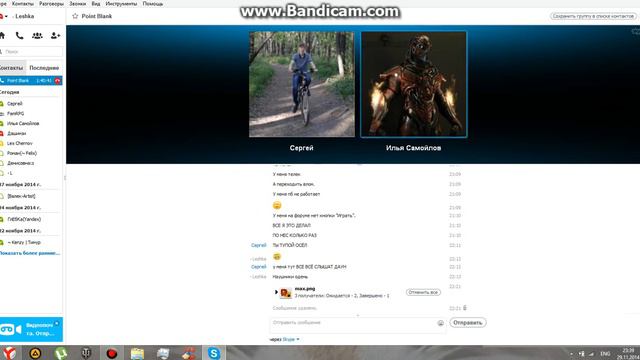
Task: Switch to the Последние tab
Action: 44,68
